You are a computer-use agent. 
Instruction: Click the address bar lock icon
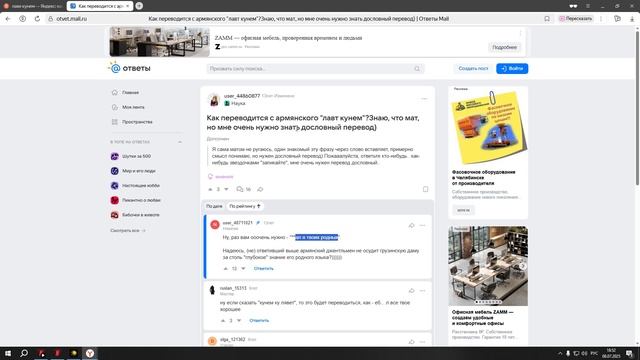[51, 19]
